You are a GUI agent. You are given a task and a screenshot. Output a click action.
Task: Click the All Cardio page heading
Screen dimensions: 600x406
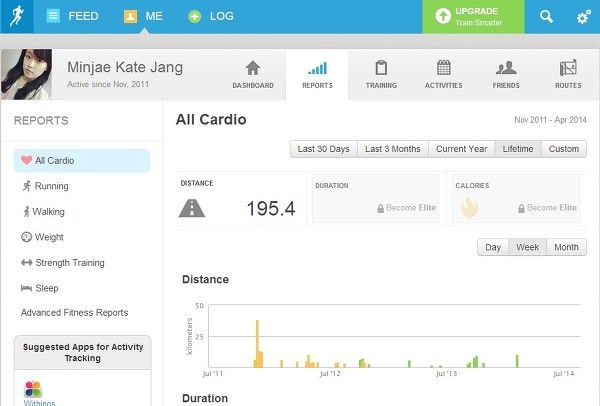(211, 120)
